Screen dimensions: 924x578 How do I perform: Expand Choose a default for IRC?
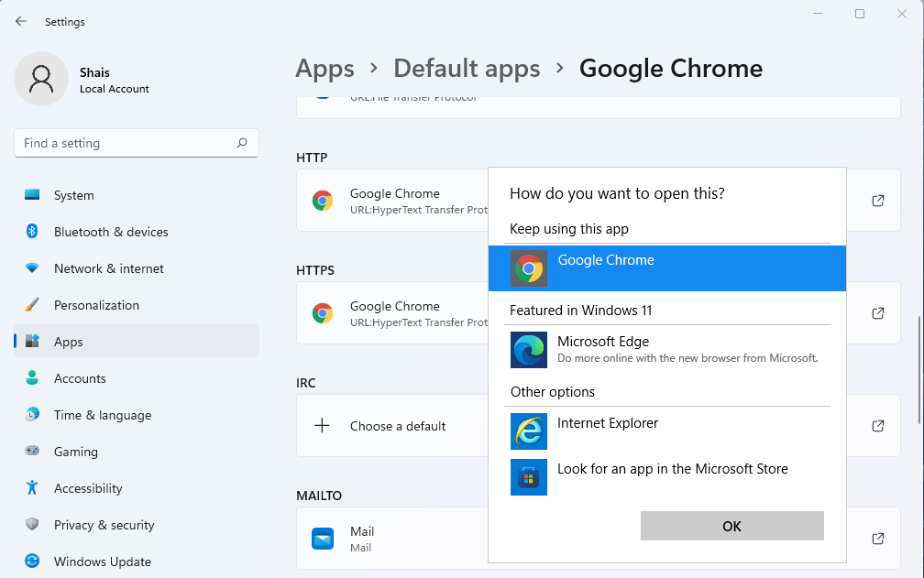click(x=397, y=426)
